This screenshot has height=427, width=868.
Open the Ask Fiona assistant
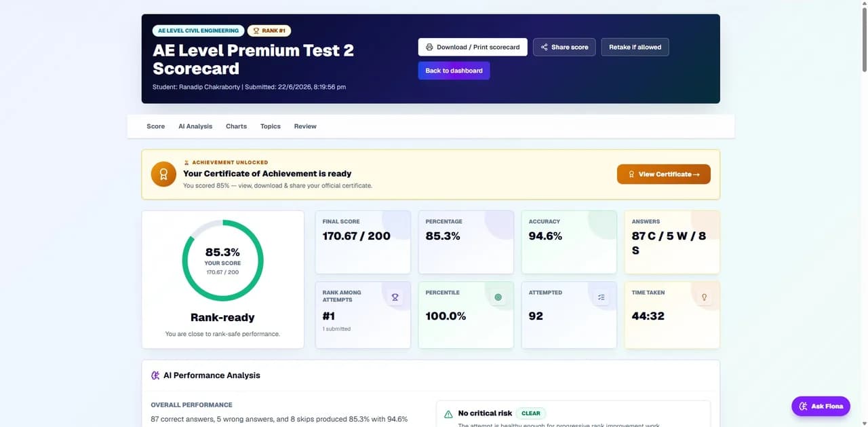coord(821,406)
